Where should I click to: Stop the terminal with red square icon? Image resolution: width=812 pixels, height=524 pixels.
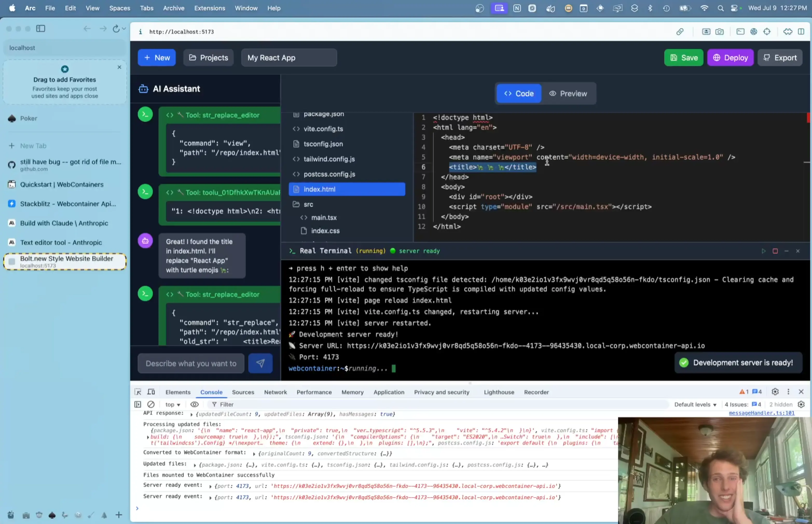point(775,251)
